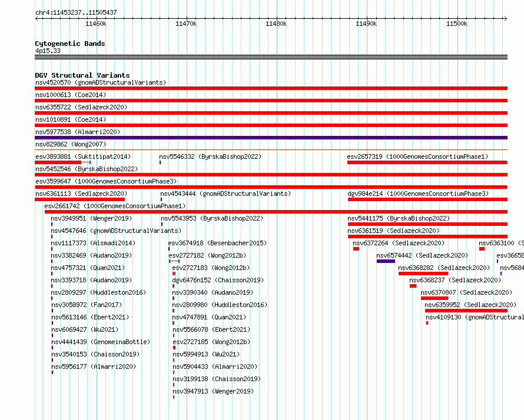
Task: Click nsv4747891 (Quan2021) label
Action: [x=210, y=317]
